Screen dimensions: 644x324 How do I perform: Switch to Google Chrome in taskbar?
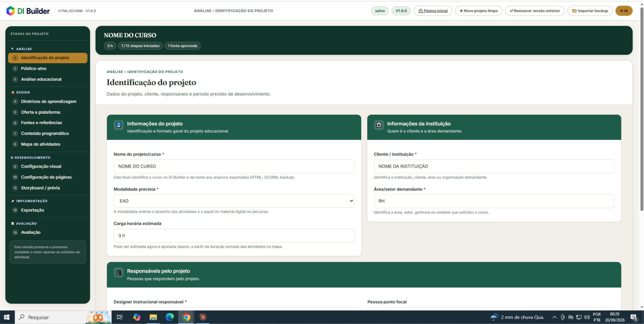(186, 317)
